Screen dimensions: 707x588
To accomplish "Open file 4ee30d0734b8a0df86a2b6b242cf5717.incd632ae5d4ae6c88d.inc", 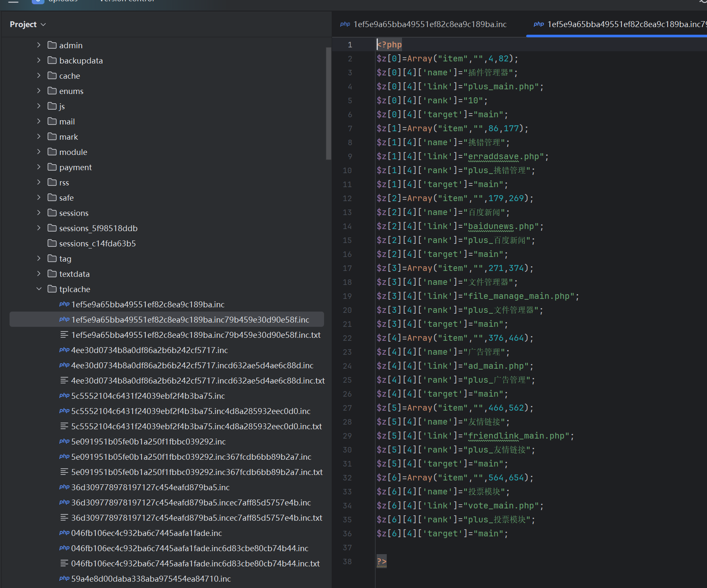I will click(x=192, y=365).
